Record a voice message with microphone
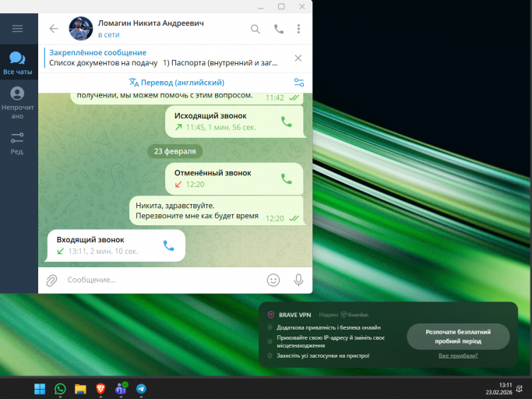Image resolution: width=532 pixels, height=399 pixels. pos(298,280)
